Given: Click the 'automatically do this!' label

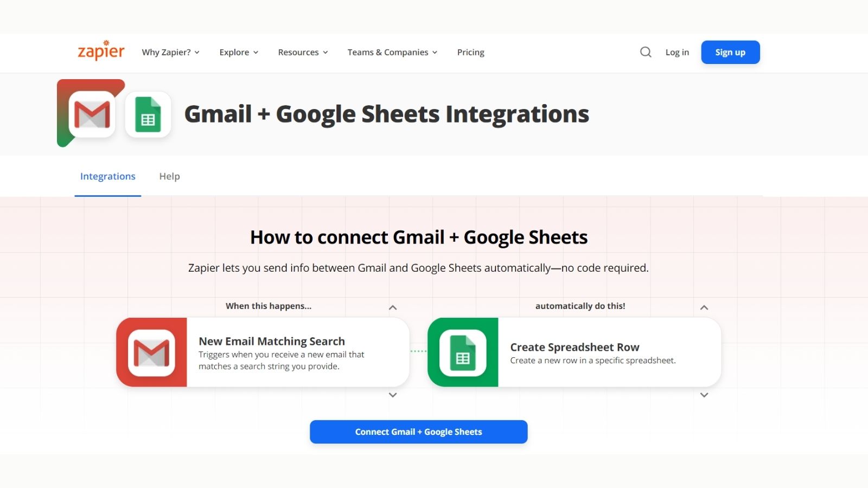Looking at the screenshot, I should [x=580, y=306].
